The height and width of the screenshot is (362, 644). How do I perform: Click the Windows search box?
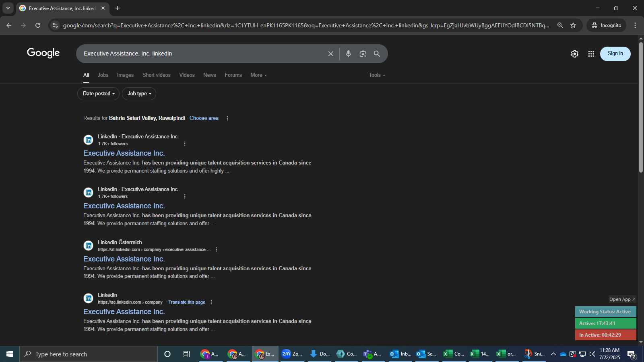pos(89,354)
